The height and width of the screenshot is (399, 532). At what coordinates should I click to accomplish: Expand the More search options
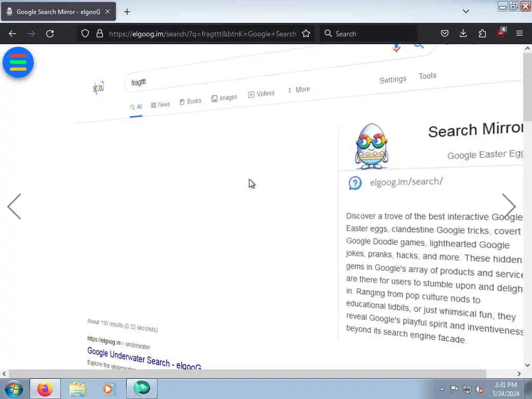pos(299,89)
